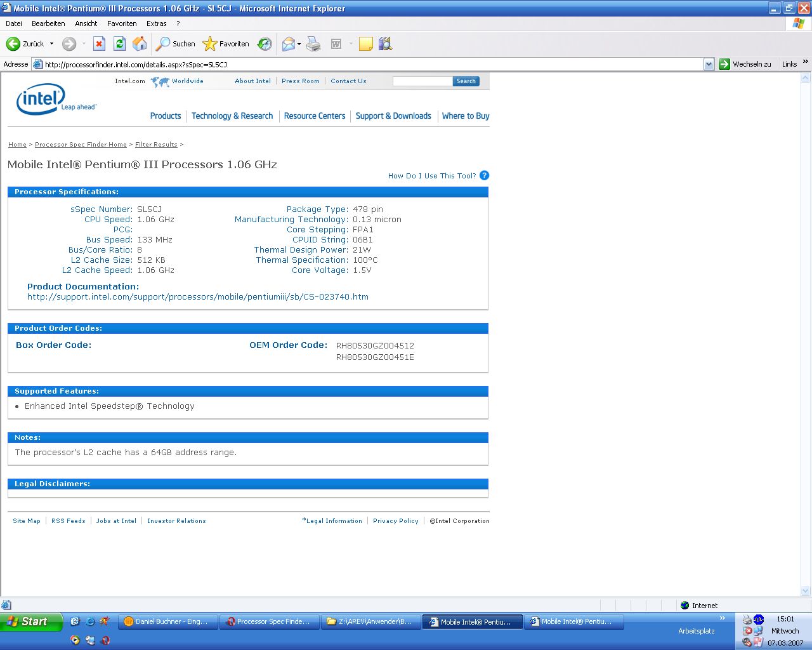Launch Opera from quick launch bar
This screenshot has width=812, height=650.
pos(105,640)
